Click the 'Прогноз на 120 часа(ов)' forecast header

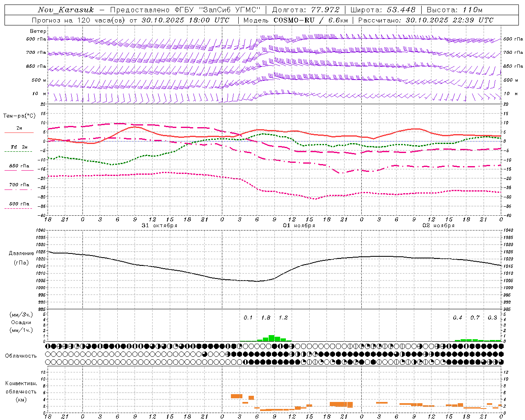pyautogui.click(x=79, y=20)
